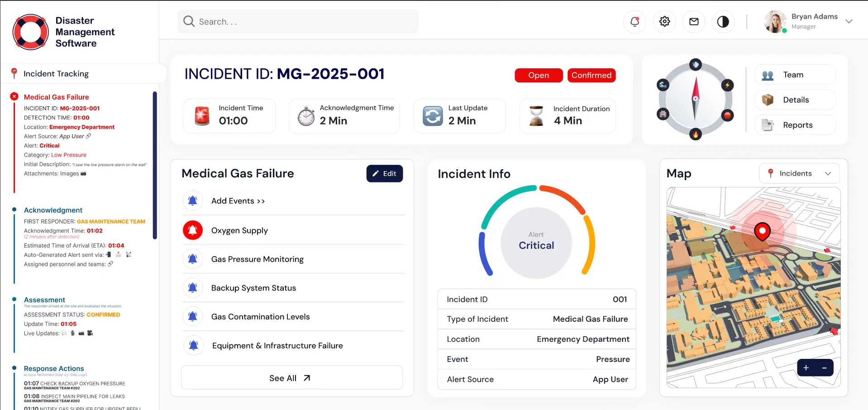The height and width of the screenshot is (410, 868).
Task: Toggle the bell for Gas Pressure Monitoring
Action: [x=193, y=259]
